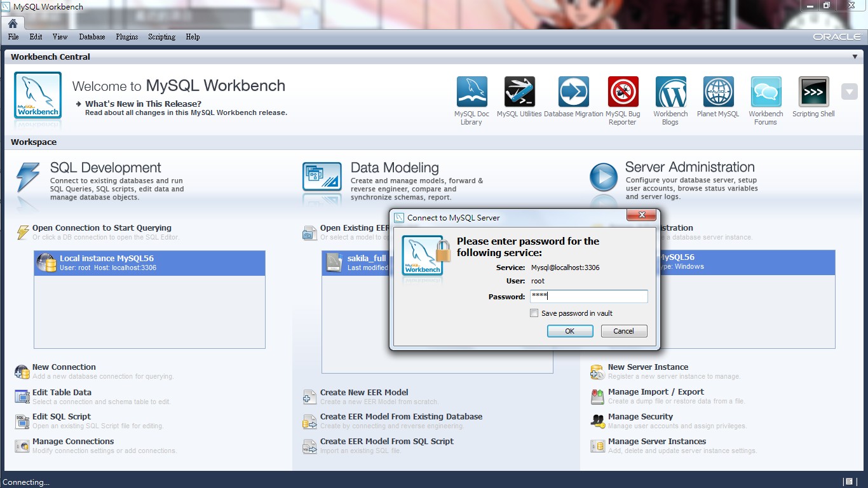Open the Workbench Blogs icon

click(x=670, y=92)
